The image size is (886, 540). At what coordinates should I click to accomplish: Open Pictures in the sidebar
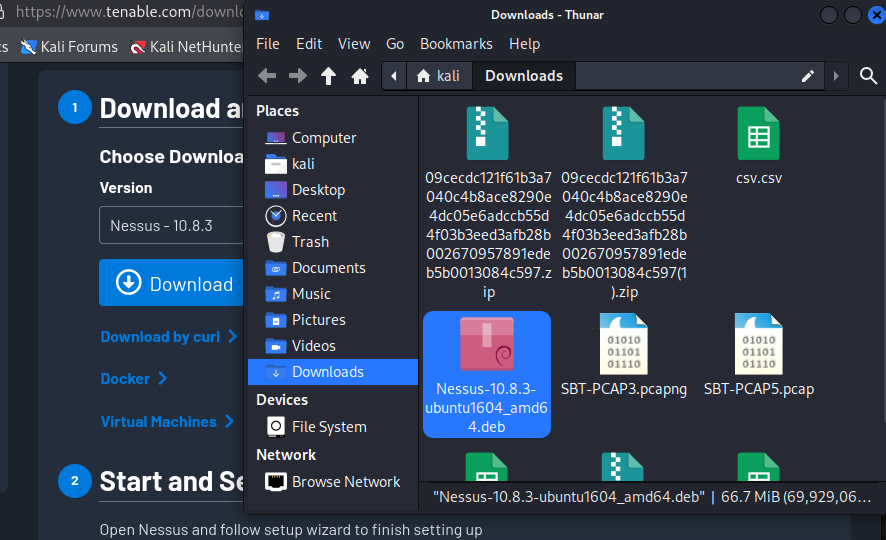pos(333,320)
